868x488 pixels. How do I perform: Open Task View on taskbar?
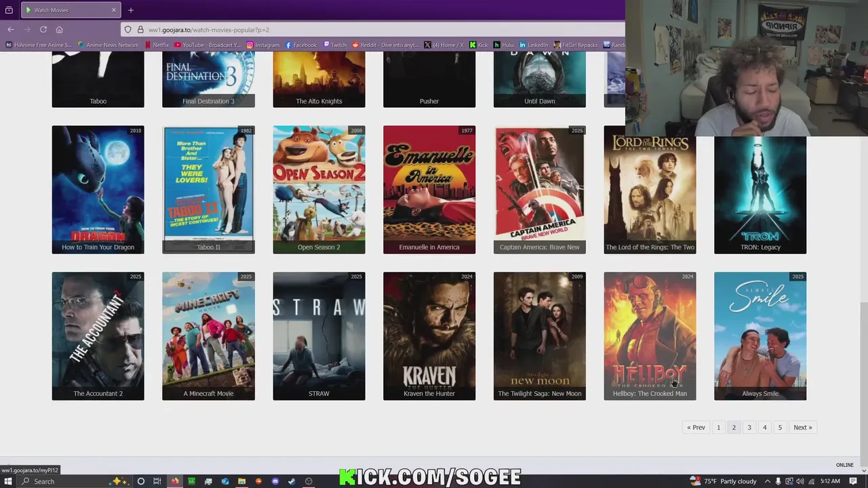point(157,481)
